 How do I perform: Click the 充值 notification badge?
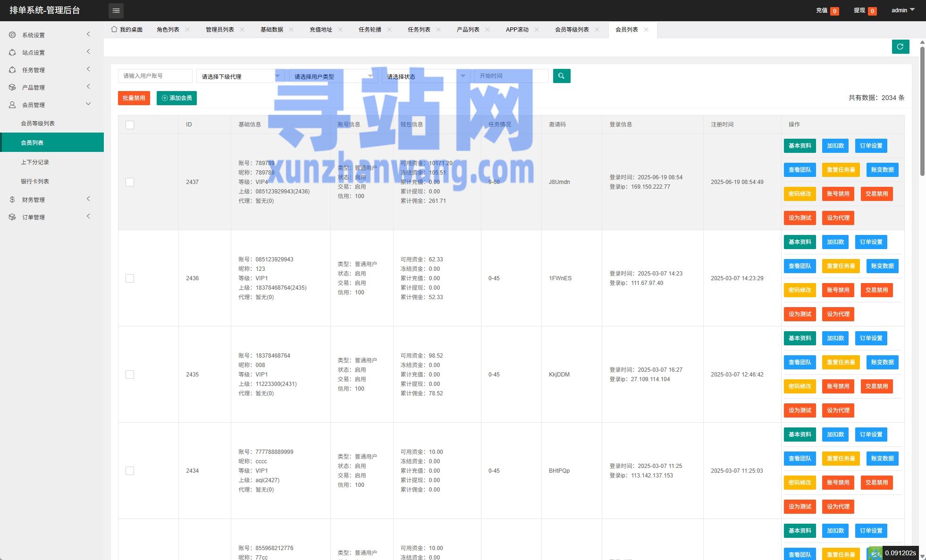pyautogui.click(x=834, y=11)
